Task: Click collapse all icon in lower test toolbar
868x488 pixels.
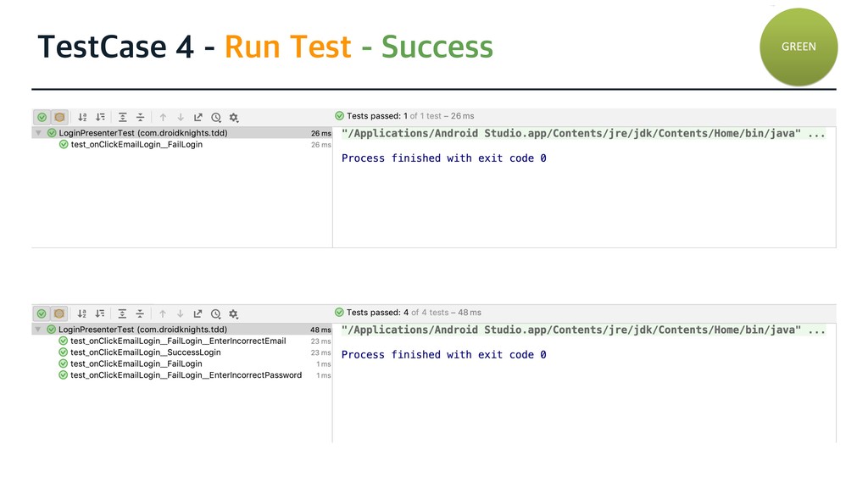Action: point(141,313)
